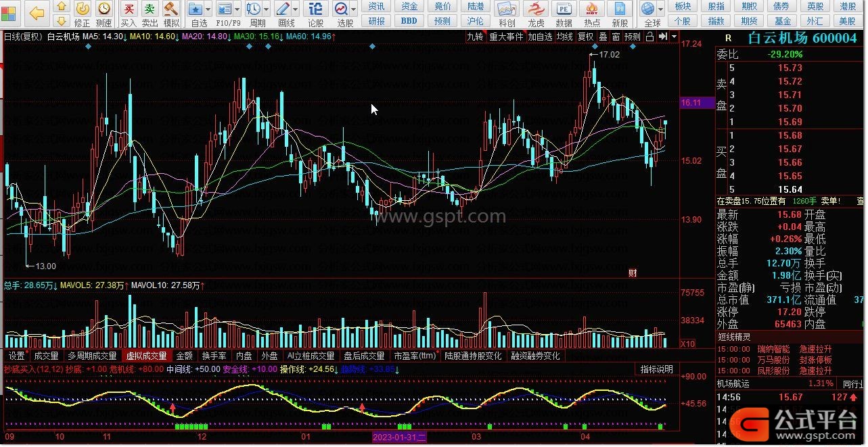This screenshot has width=868, height=447.
Task: Toggle the 九转 indicator button
Action: coord(475,37)
